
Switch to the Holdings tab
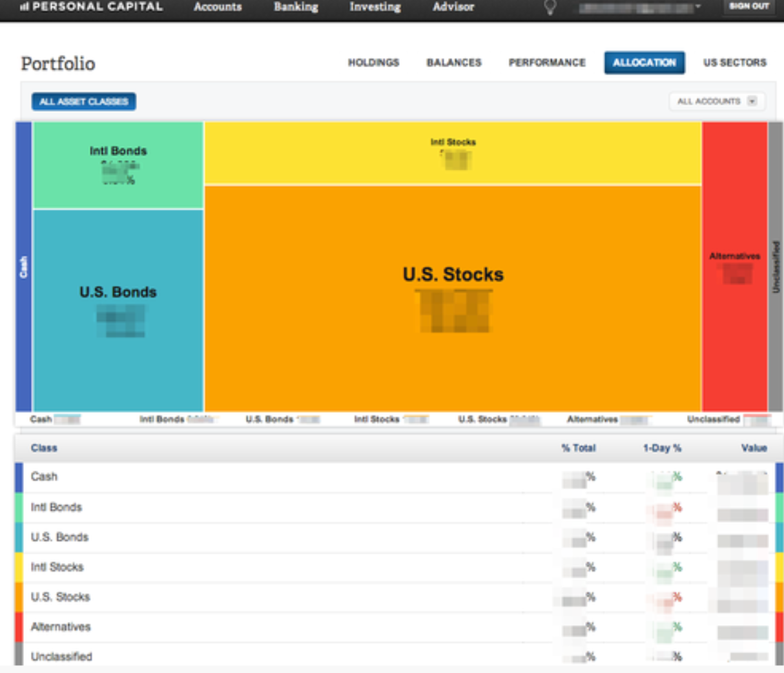373,63
